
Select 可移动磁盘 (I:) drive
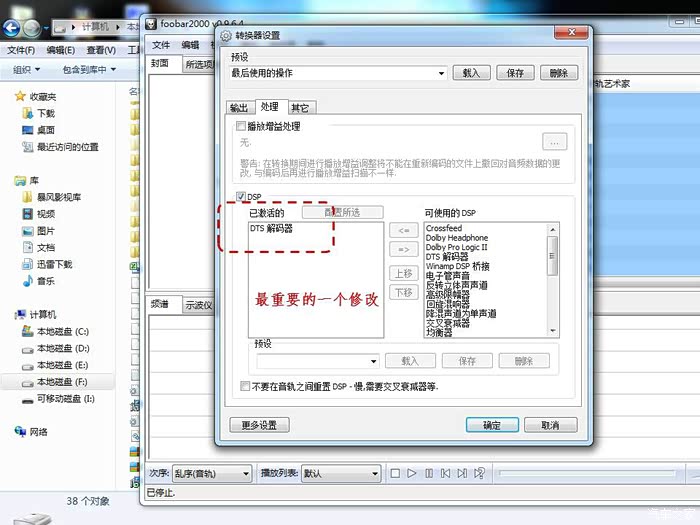58,399
